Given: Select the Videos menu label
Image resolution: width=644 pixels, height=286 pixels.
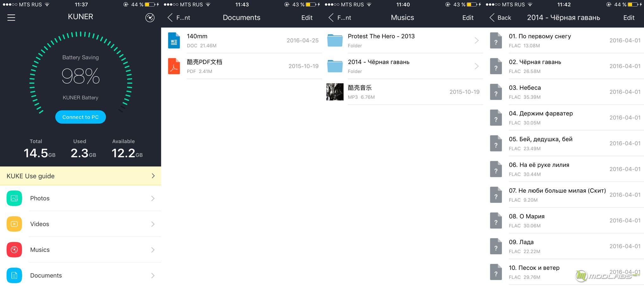Looking at the screenshot, I should pos(40,224).
